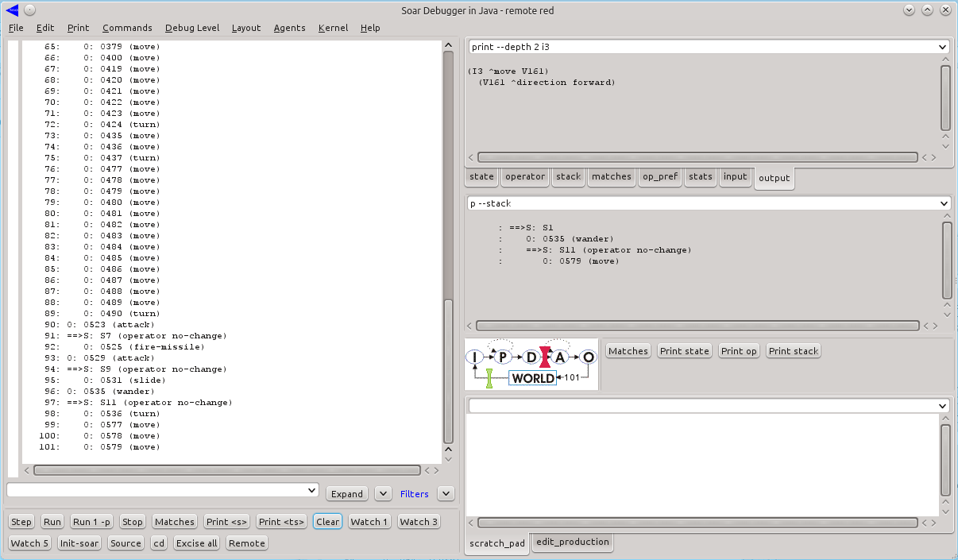Expand the 'print --depth 2 i3' combo box
Image resolution: width=958 pixels, height=560 pixels.
point(943,47)
